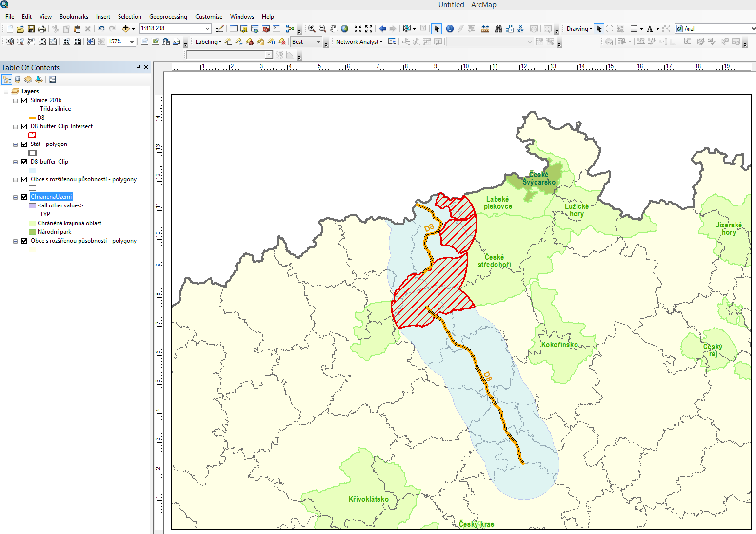
Task: Uncheck the ChranenaUzemi layer checkbox
Action: tap(24, 197)
